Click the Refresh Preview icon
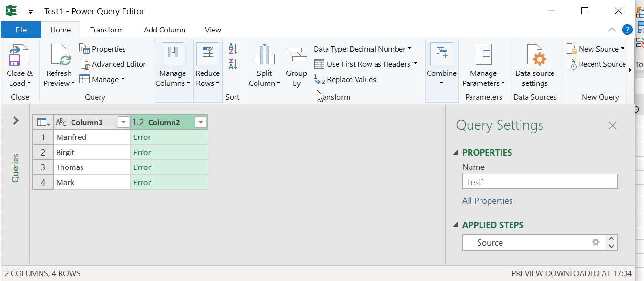The height and width of the screenshot is (281, 644). coord(60,56)
